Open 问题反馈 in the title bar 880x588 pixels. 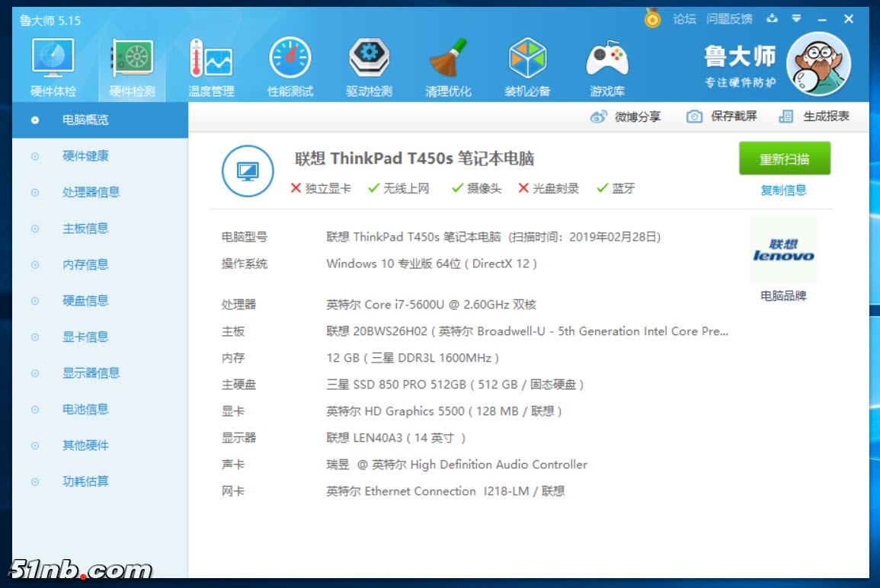click(x=729, y=19)
